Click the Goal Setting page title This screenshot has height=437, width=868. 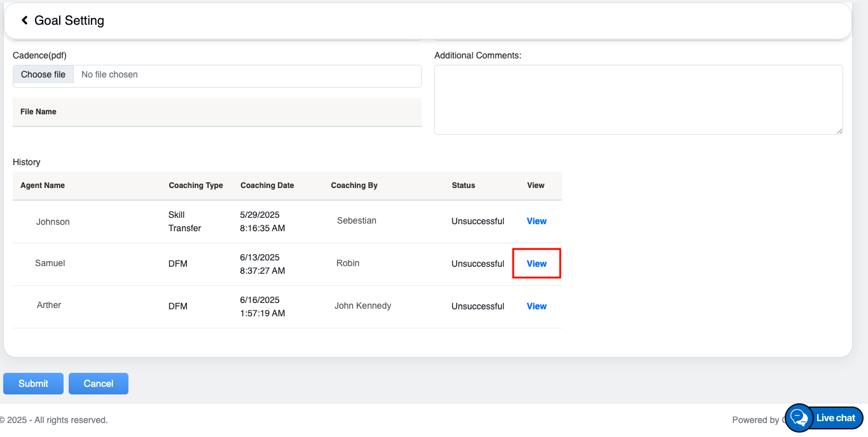point(69,20)
